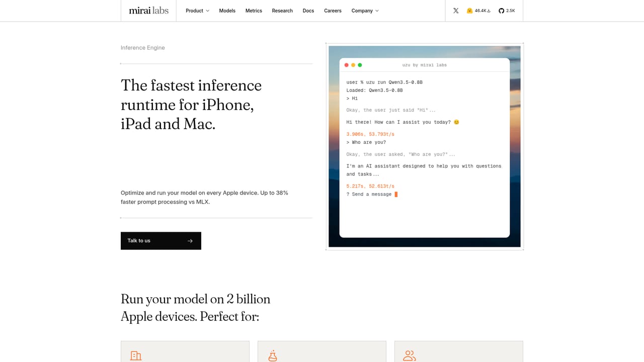Click the mirai labs logo

click(148, 11)
